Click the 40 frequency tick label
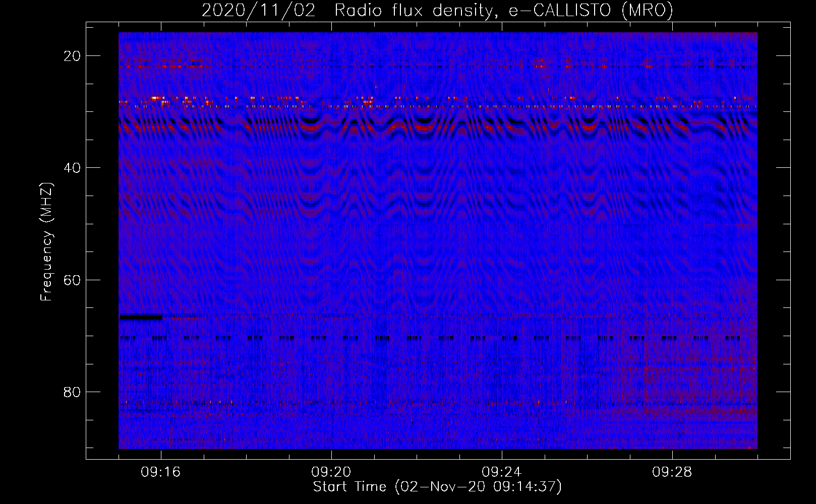 tap(73, 168)
